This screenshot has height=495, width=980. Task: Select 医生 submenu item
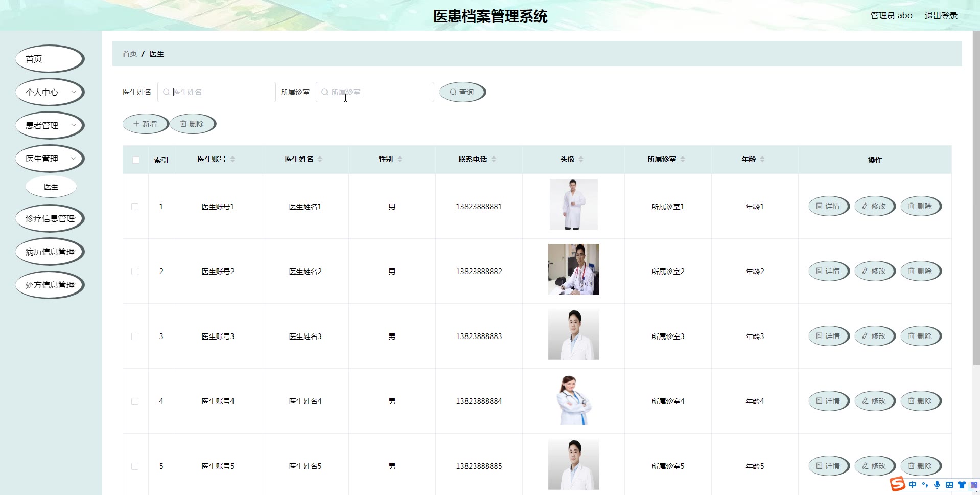[x=51, y=187]
